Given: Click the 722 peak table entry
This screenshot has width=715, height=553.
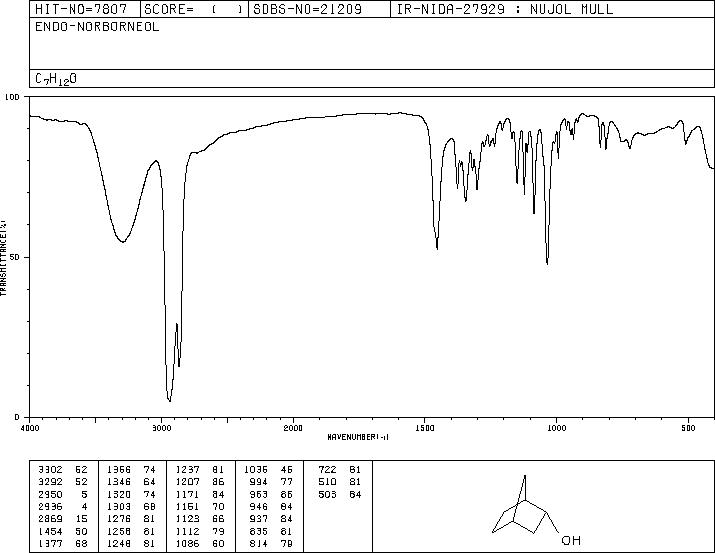Looking at the screenshot, I should (x=340, y=470).
